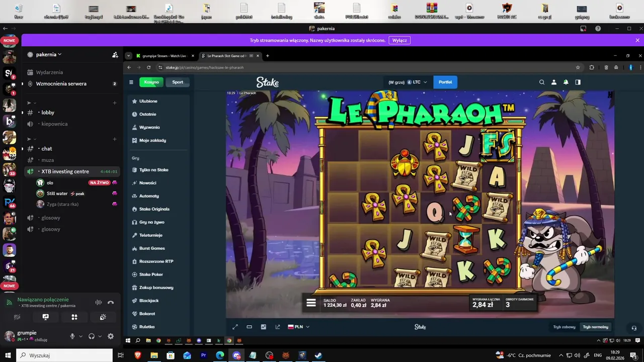Open live stats chart icon under game
The image size is (644, 362).
point(263,327)
